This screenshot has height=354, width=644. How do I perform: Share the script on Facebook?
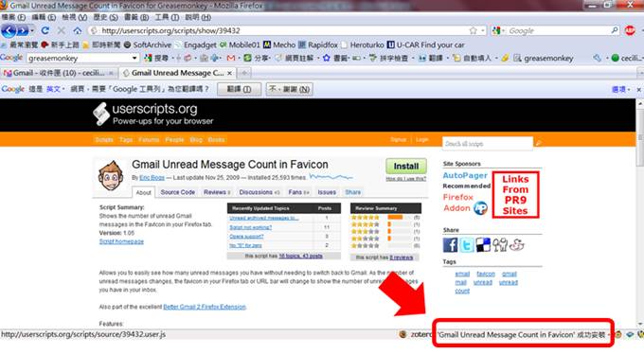pos(450,245)
